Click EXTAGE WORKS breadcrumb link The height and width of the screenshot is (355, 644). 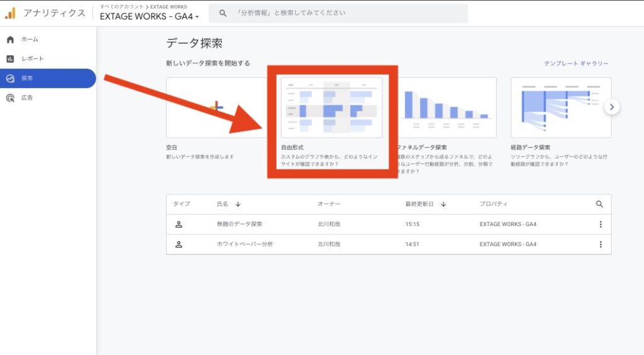[x=169, y=6]
